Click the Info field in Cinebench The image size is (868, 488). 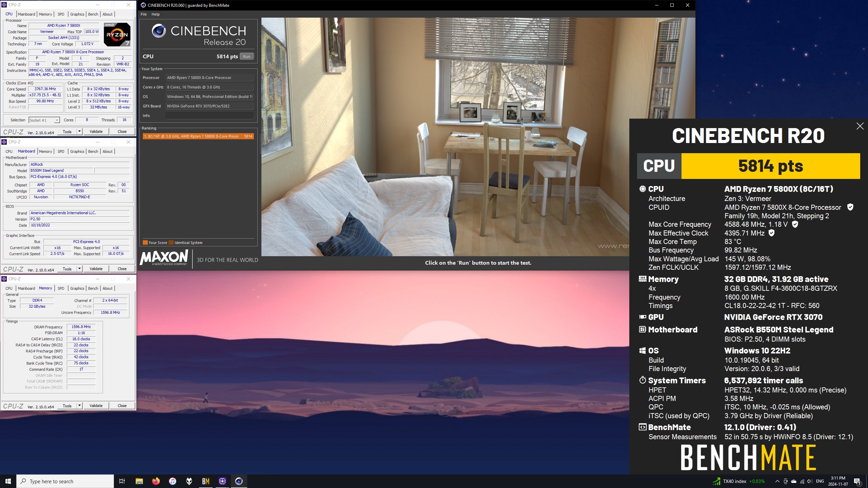pyautogui.click(x=210, y=116)
